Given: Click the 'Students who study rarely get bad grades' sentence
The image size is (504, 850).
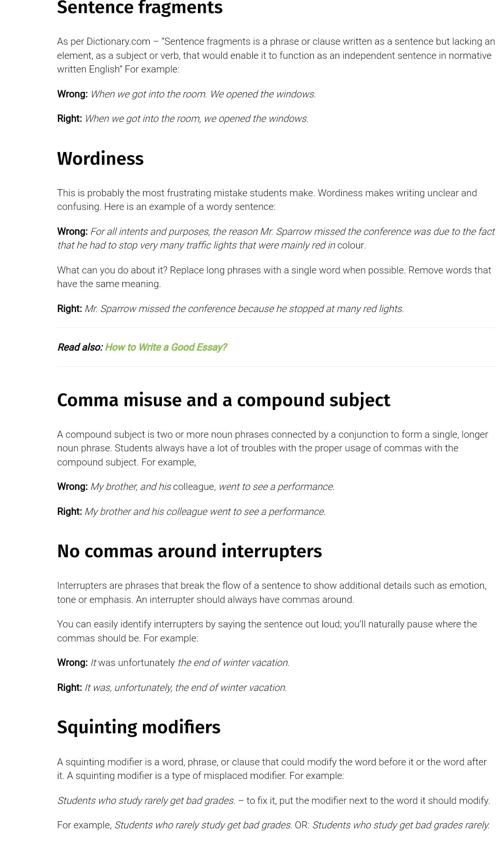Looking at the screenshot, I should click(x=146, y=801).
